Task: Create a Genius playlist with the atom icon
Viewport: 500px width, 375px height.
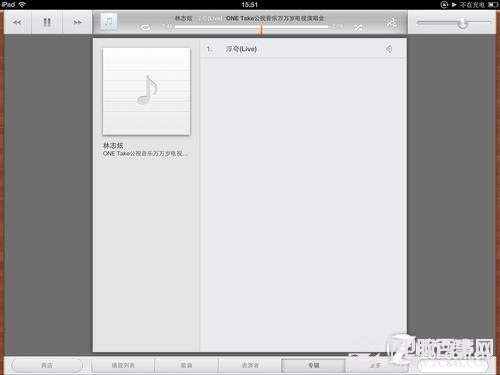Action: [391, 22]
